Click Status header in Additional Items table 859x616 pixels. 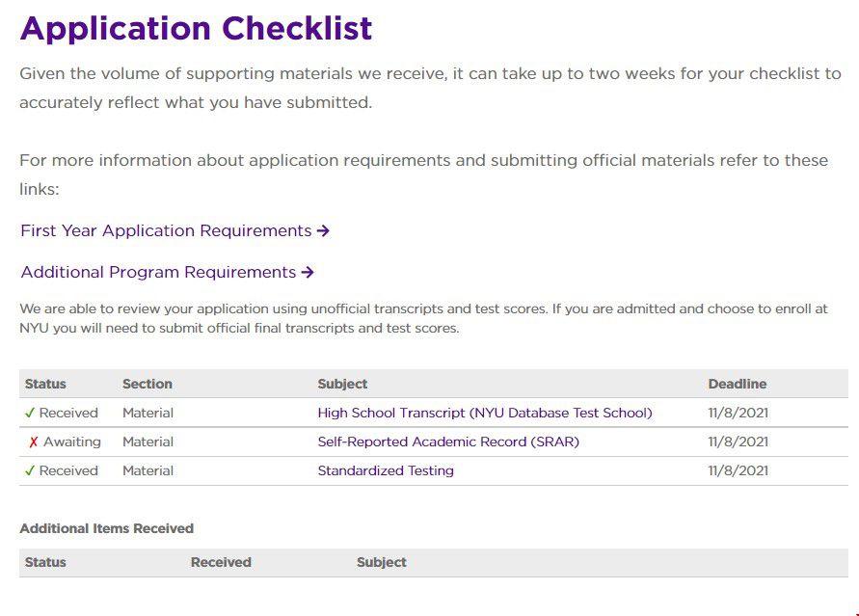point(45,562)
